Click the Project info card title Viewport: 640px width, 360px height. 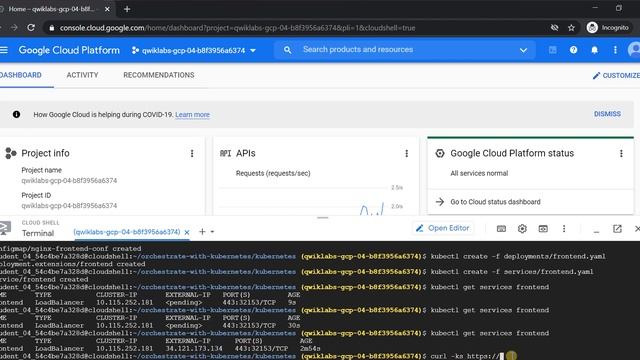click(45, 153)
